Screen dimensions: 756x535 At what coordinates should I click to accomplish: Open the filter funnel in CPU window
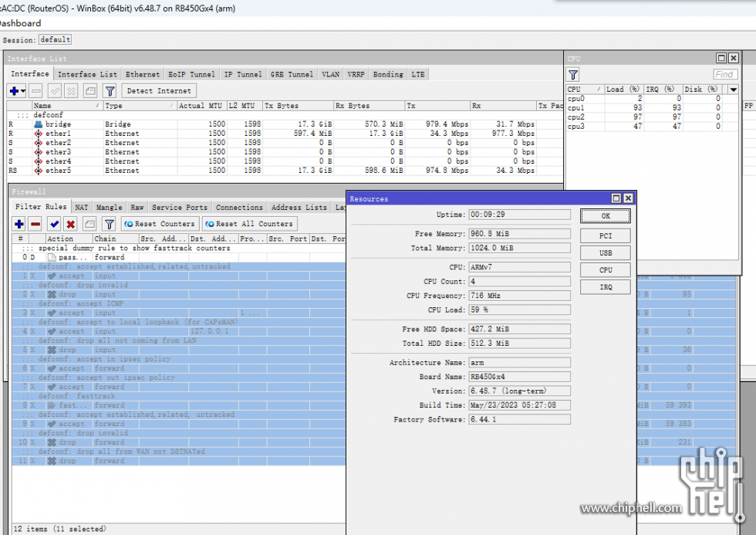point(572,75)
